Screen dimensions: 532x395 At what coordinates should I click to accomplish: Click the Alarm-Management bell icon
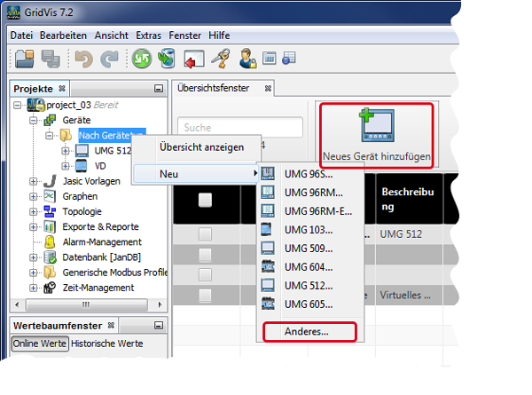pos(50,241)
